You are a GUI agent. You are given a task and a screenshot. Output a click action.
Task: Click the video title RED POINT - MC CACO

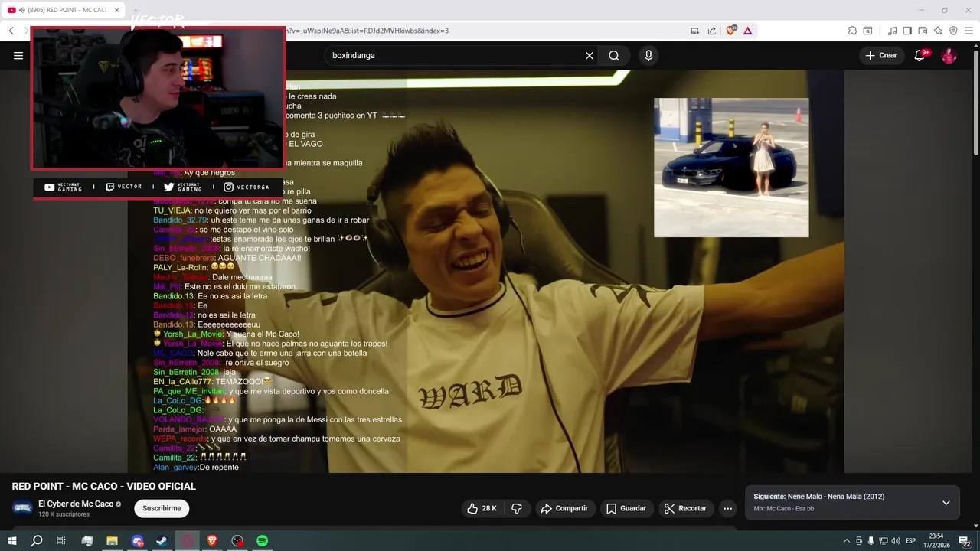click(x=104, y=487)
